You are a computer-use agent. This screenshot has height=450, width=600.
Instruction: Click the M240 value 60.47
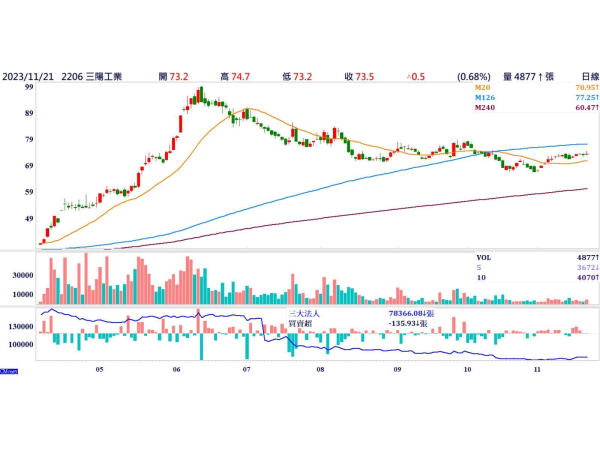(x=587, y=108)
